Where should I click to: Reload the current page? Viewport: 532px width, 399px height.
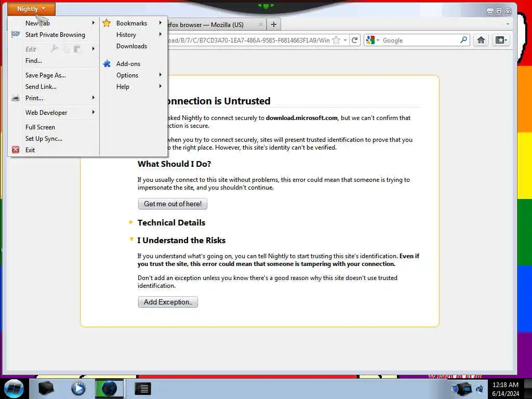[354, 41]
